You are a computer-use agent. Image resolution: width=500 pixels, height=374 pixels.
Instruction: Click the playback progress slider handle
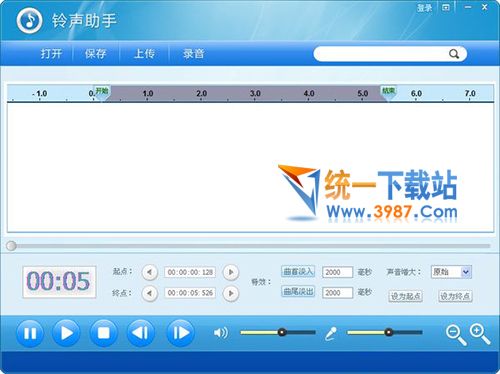[x=11, y=246]
